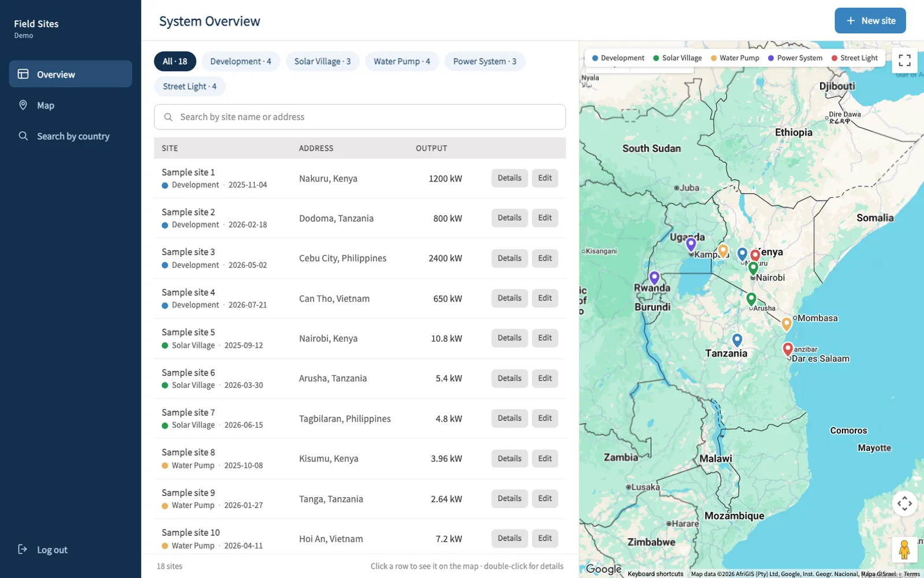Open Details for Sample site 1
This screenshot has width=924, height=578.
tap(509, 178)
